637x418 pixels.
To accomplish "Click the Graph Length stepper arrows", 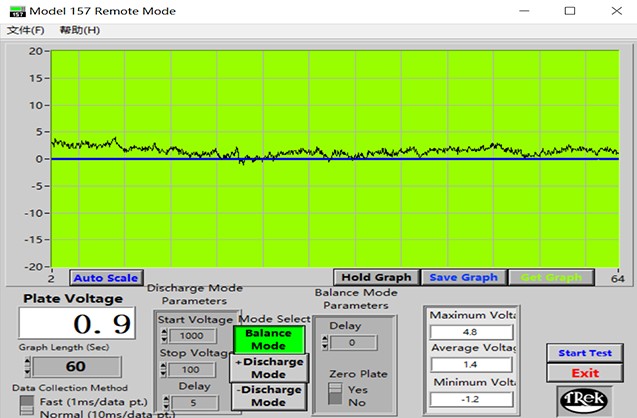I will pos(27,366).
